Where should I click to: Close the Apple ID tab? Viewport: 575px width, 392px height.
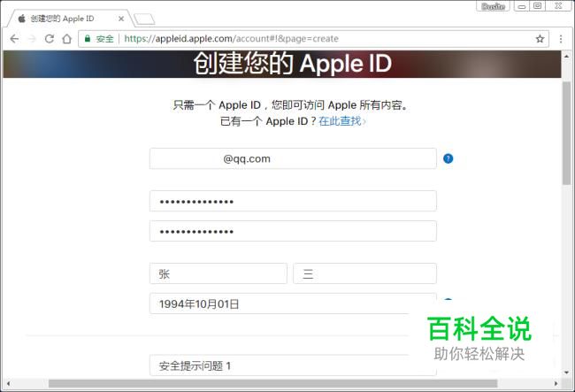(x=121, y=19)
